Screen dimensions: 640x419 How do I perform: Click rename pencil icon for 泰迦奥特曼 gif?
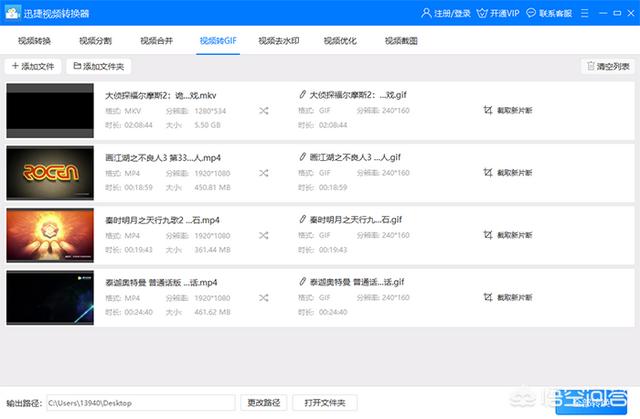tap(302, 282)
